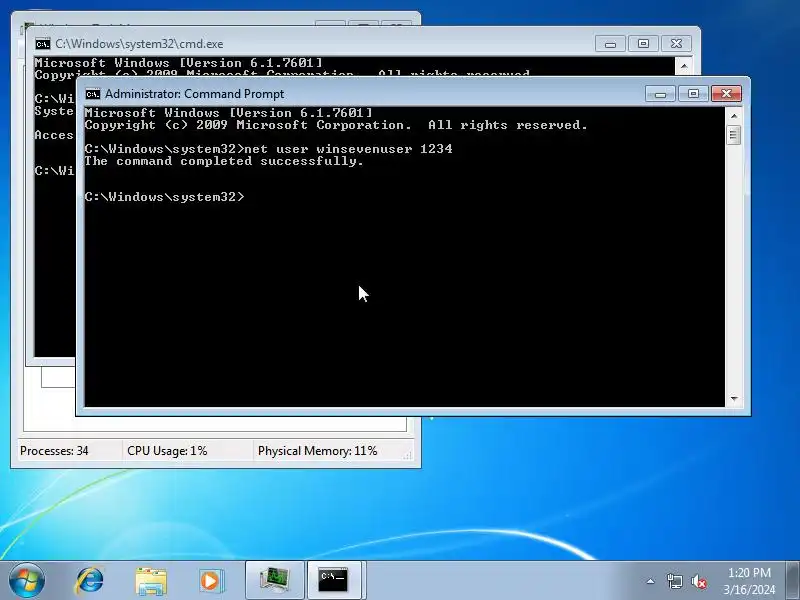Screen dimensions: 800x600
Task: Click 'Processes: 34' in Task Manager status bar
Action: (54, 451)
